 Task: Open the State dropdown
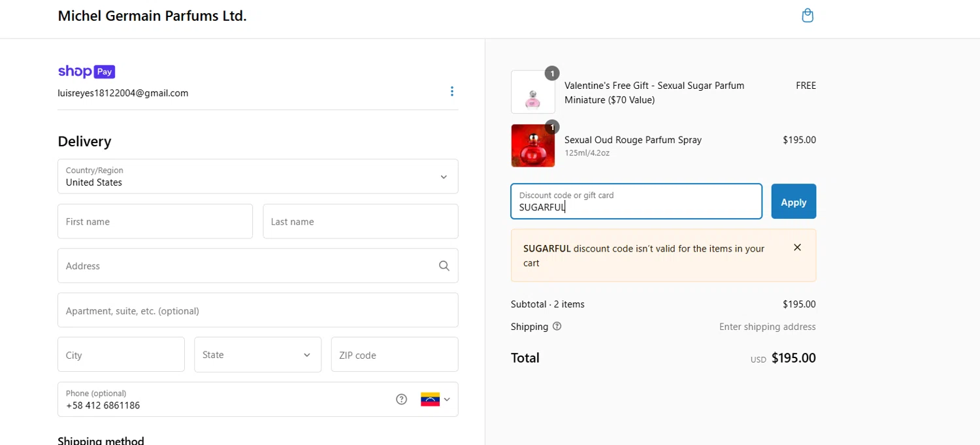click(258, 355)
